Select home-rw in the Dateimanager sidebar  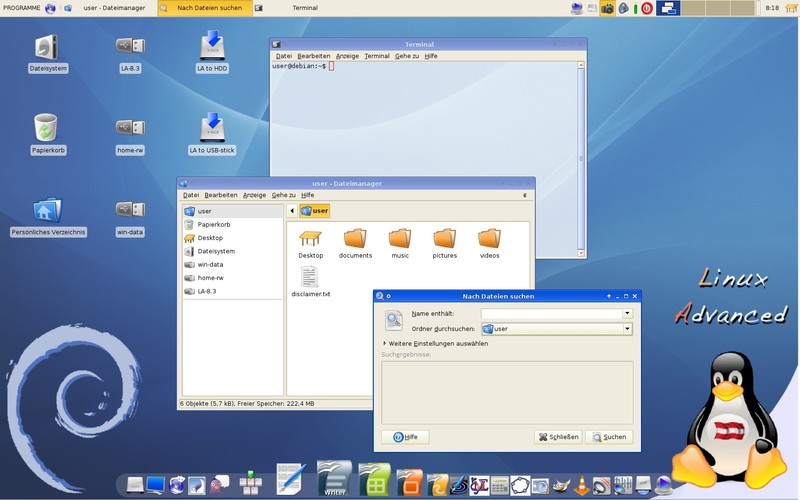point(233,278)
